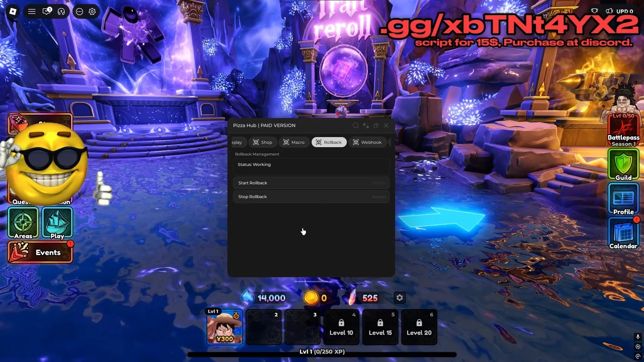
Task: Switch to the Macro tab
Action: 294,142
